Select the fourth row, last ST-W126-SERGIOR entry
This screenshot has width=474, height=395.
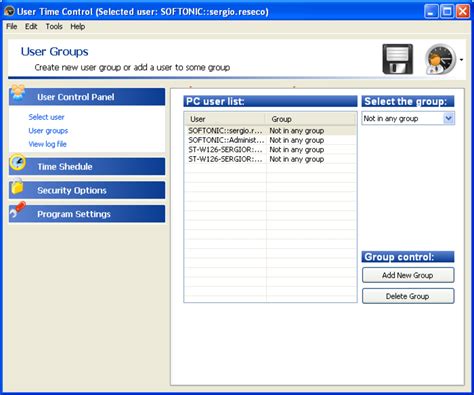pyautogui.click(x=270, y=159)
